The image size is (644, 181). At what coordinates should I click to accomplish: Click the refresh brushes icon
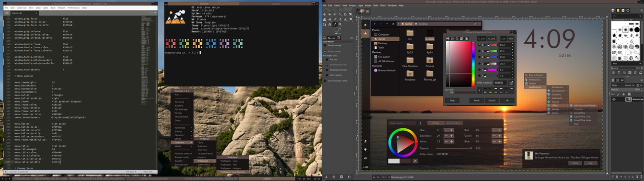tap(635, 72)
